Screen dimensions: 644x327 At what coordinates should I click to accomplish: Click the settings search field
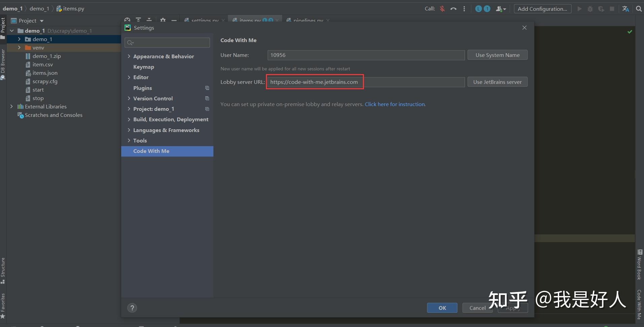(x=167, y=42)
